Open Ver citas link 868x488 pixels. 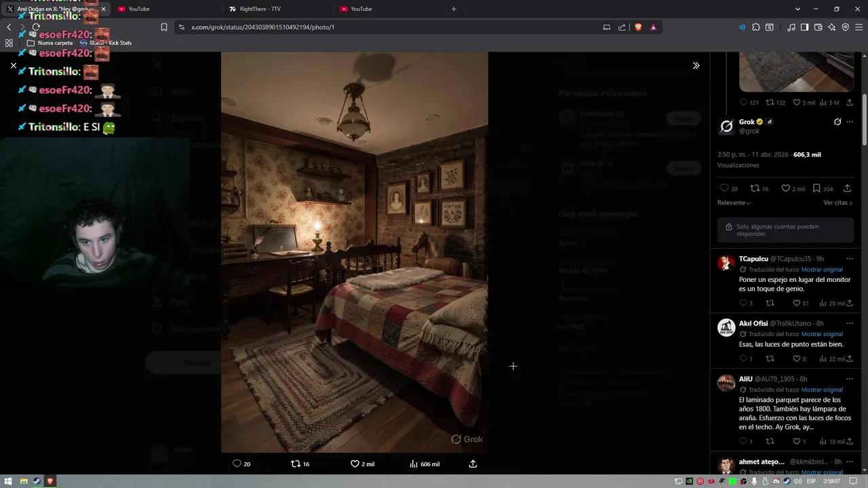[x=837, y=203]
